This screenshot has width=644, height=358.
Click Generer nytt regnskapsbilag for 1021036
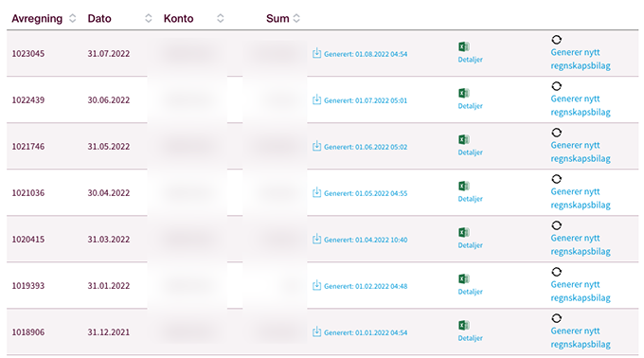coord(581,198)
